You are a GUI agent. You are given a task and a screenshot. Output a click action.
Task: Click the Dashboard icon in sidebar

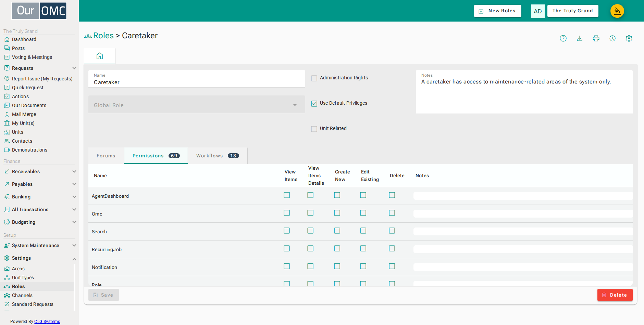tap(7, 39)
